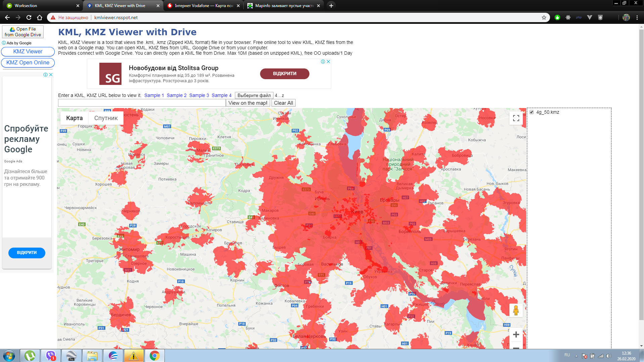Screen dimensions: 644x362
Task: Switch to the Vodafone internet tab
Action: [203, 6]
